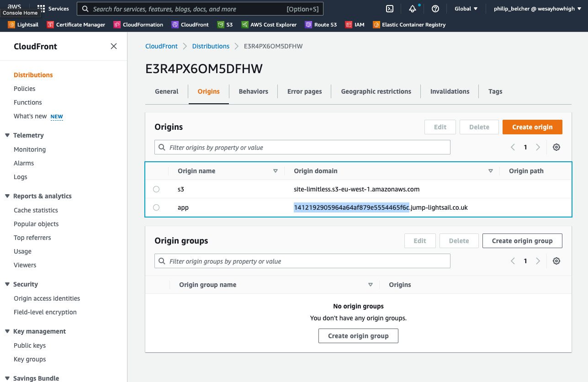The image size is (588, 382).
Task: Select the s3 origin radio button
Action: point(156,189)
